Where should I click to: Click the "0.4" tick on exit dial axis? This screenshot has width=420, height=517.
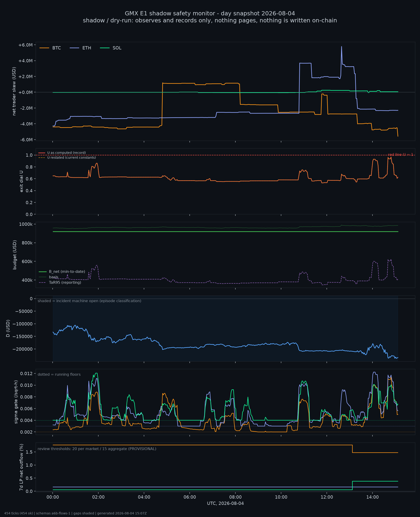(x=29, y=191)
